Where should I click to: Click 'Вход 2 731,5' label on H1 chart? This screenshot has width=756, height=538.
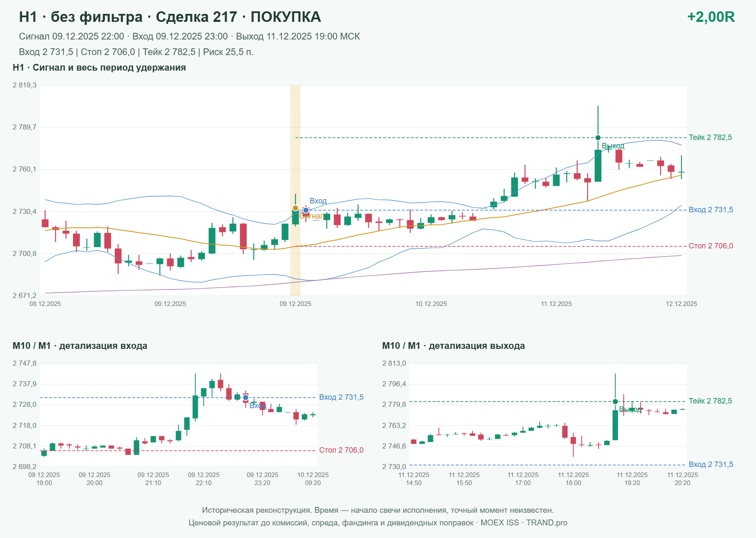coord(711,210)
